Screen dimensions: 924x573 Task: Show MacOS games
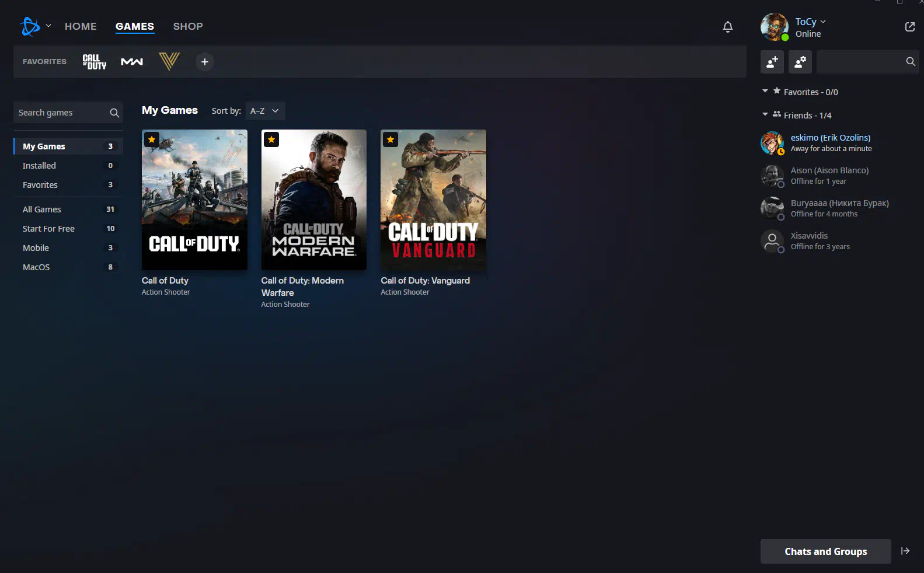tap(68, 267)
